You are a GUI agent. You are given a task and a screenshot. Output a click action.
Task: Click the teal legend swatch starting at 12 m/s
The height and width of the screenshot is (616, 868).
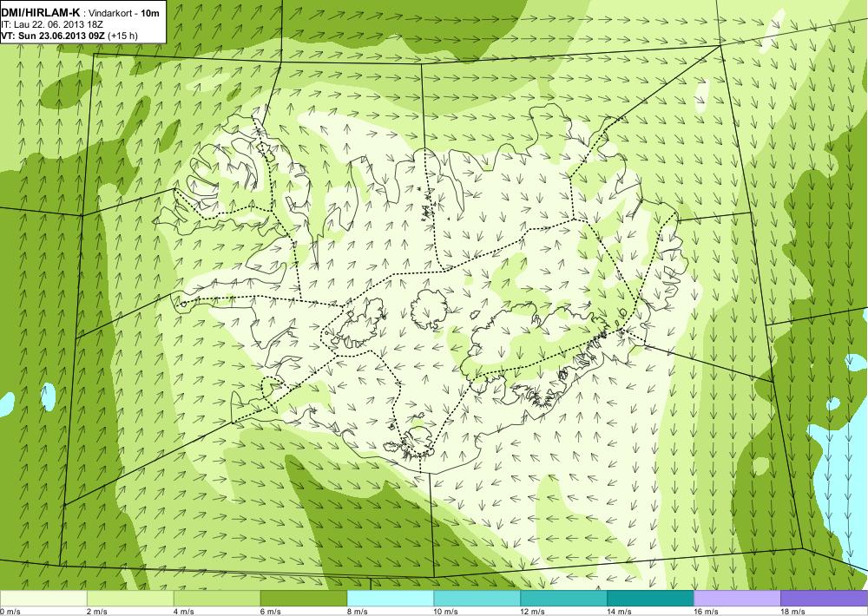[563, 599]
